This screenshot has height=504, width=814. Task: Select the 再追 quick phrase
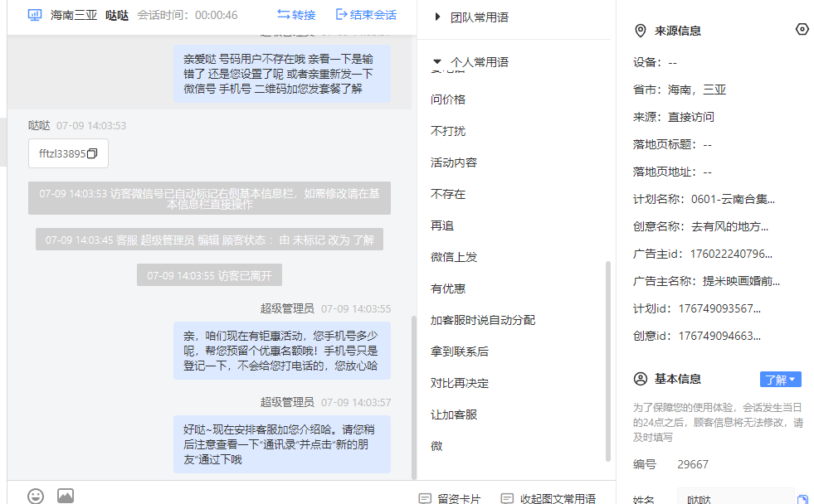442,226
